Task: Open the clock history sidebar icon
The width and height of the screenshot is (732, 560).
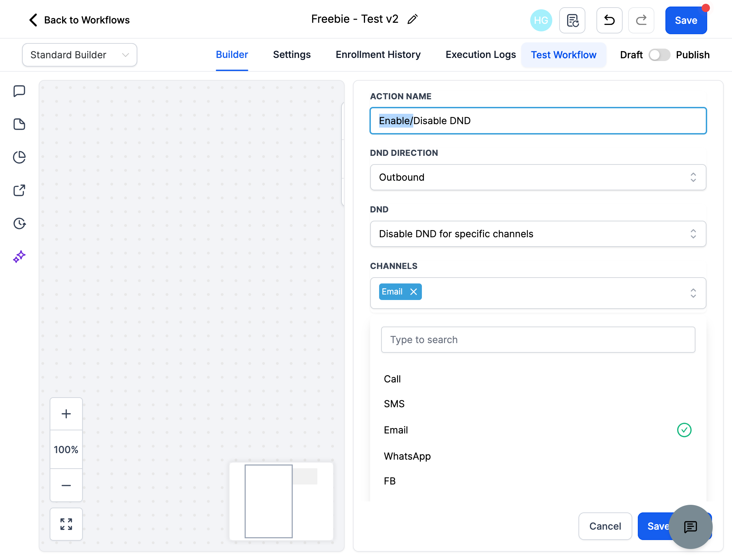Action: [19, 223]
